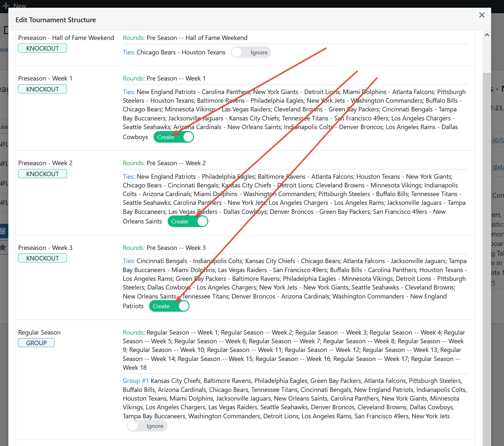
Task: Click 'Preseason - Hall of Fame Weekend' stage name
Action: coord(66,38)
